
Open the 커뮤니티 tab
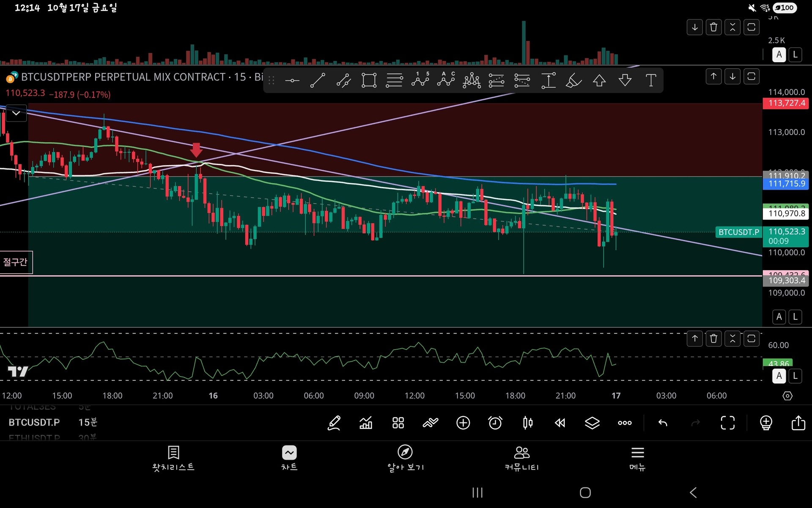(521, 458)
